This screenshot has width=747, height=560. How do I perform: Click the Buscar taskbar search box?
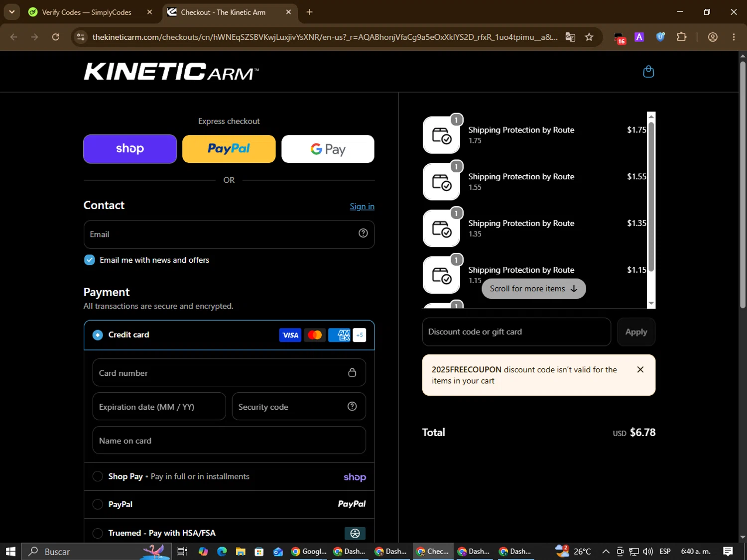pyautogui.click(x=97, y=552)
